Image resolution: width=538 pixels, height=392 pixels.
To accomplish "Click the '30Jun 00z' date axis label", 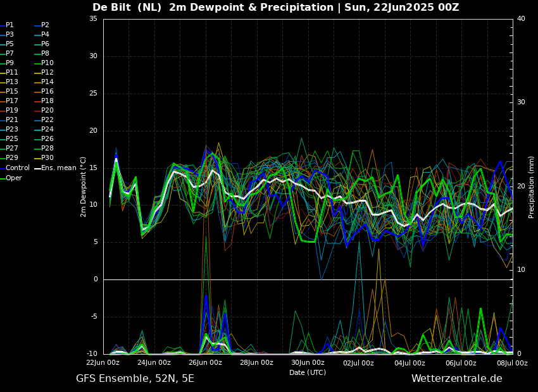I will tap(308, 363).
